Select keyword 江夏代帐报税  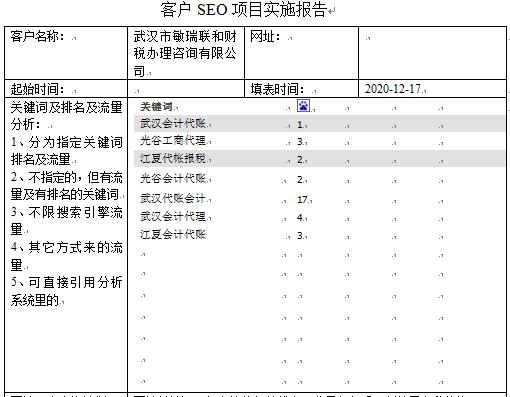coord(173,158)
